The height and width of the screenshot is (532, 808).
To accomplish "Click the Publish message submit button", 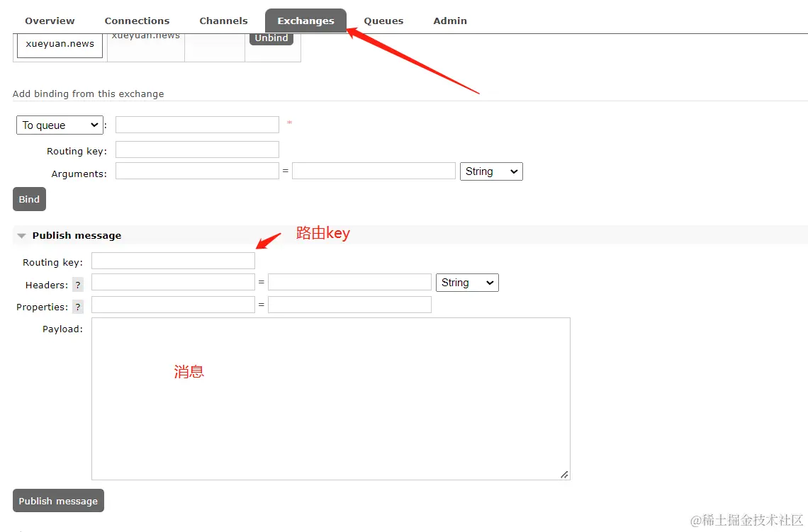I will 58,501.
